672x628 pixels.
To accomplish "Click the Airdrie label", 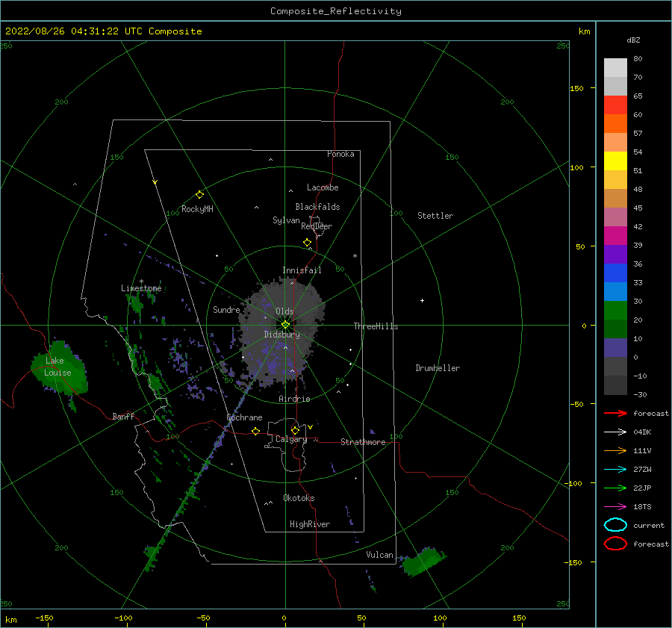I will tap(294, 399).
